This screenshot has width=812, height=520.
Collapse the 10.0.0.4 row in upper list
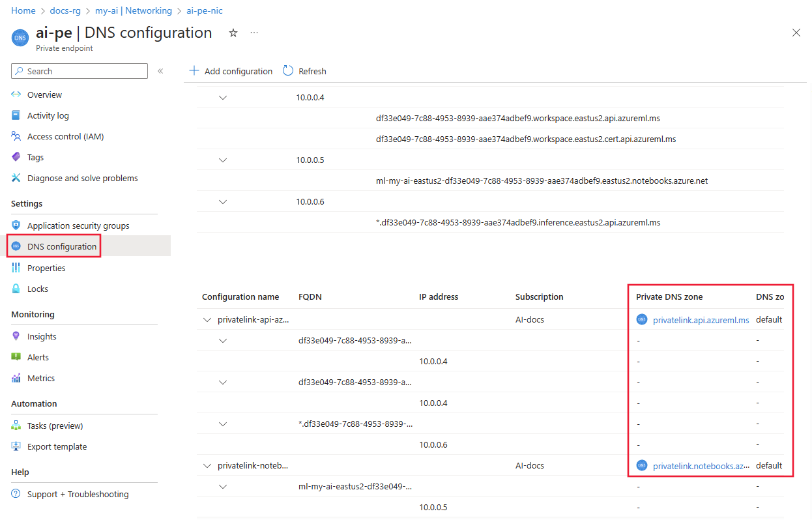pyautogui.click(x=223, y=98)
